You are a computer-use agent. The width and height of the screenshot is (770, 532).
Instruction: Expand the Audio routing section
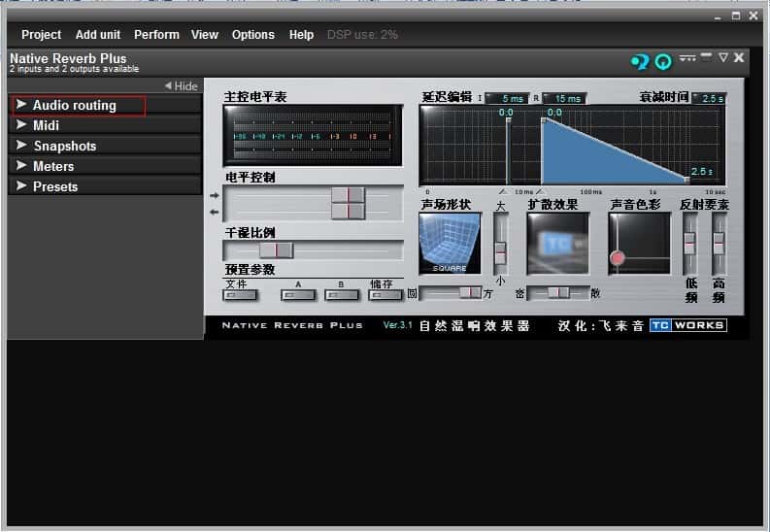tap(105, 105)
